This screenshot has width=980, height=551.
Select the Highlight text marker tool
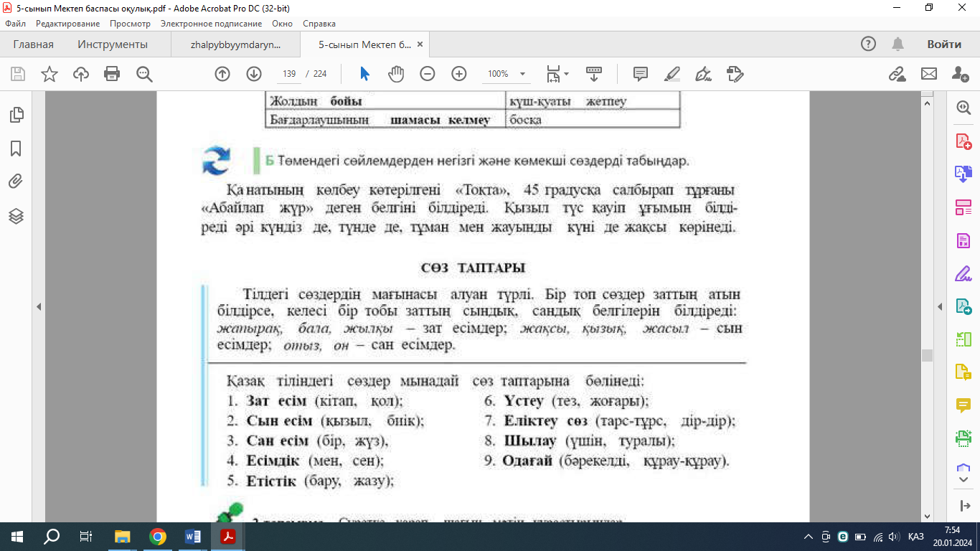(672, 74)
